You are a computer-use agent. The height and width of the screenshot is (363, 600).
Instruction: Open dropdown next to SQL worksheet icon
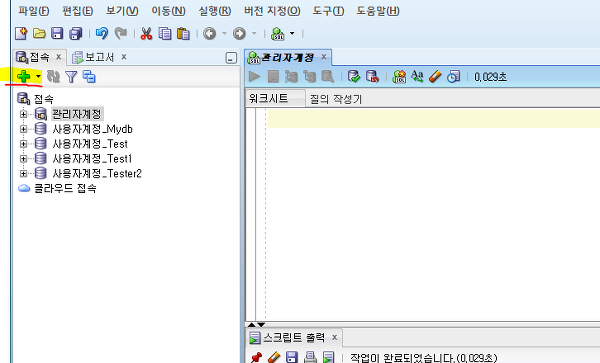click(292, 34)
